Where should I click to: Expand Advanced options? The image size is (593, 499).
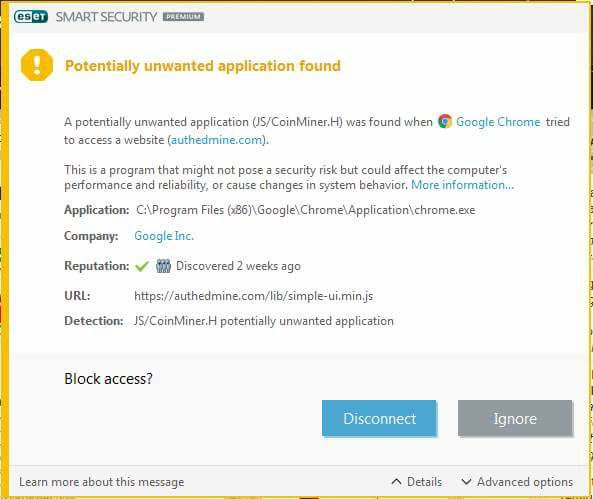coord(517,482)
